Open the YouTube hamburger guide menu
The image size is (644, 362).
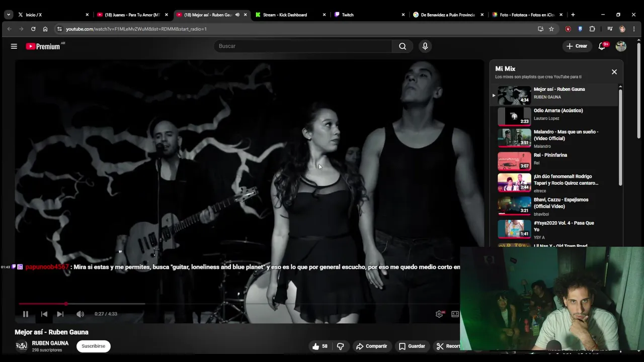pyautogui.click(x=14, y=46)
